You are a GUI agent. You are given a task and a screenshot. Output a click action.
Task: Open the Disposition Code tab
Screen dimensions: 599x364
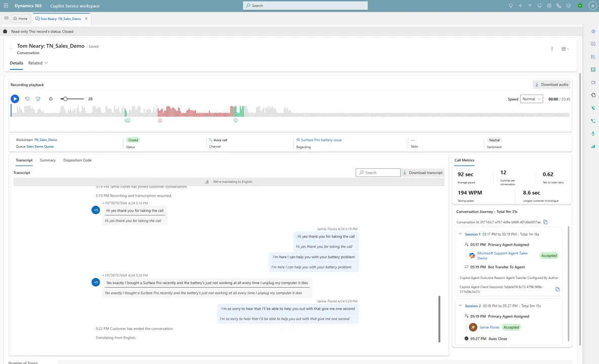coord(77,160)
